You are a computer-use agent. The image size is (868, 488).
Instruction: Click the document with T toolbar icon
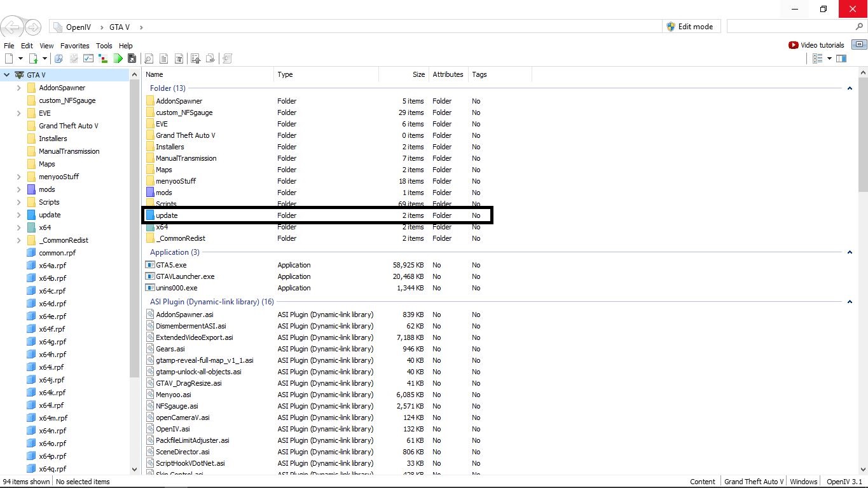[179, 58]
